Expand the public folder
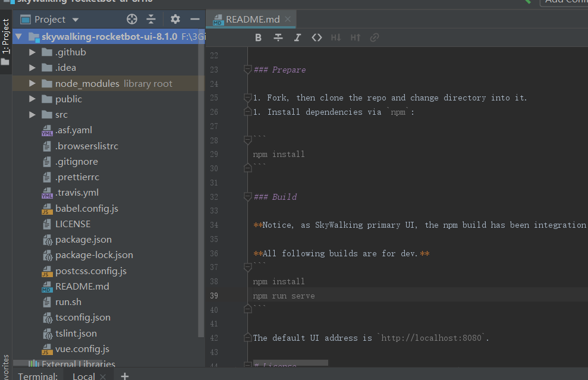The width and height of the screenshot is (588, 380). tap(32, 99)
